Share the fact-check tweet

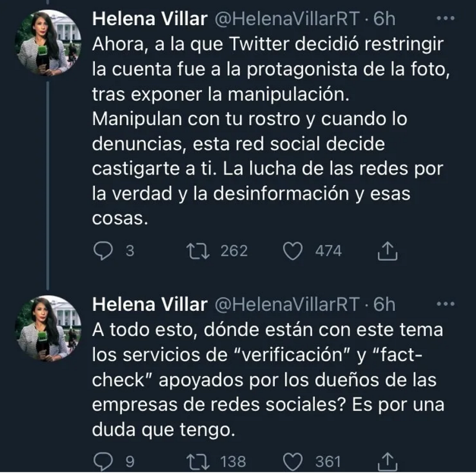388,461
